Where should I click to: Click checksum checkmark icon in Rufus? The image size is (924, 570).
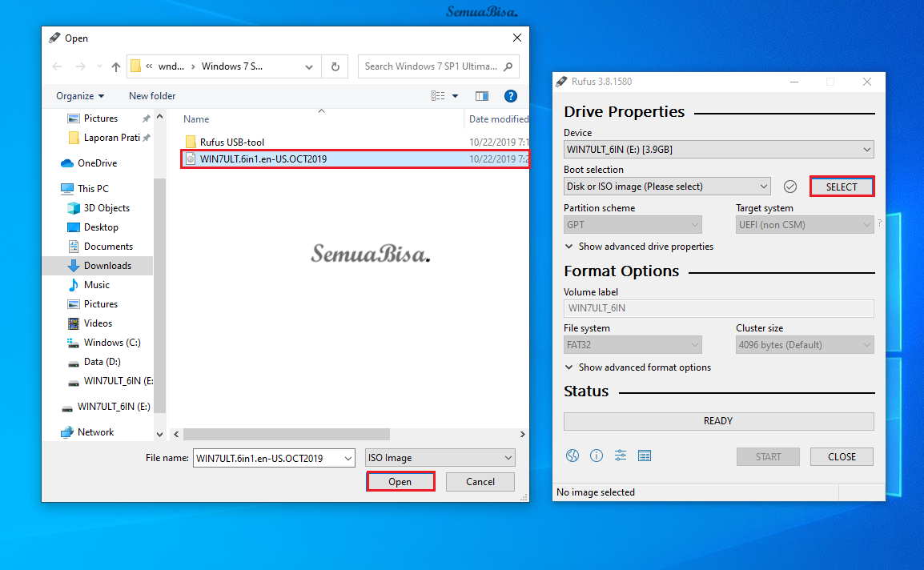790,187
